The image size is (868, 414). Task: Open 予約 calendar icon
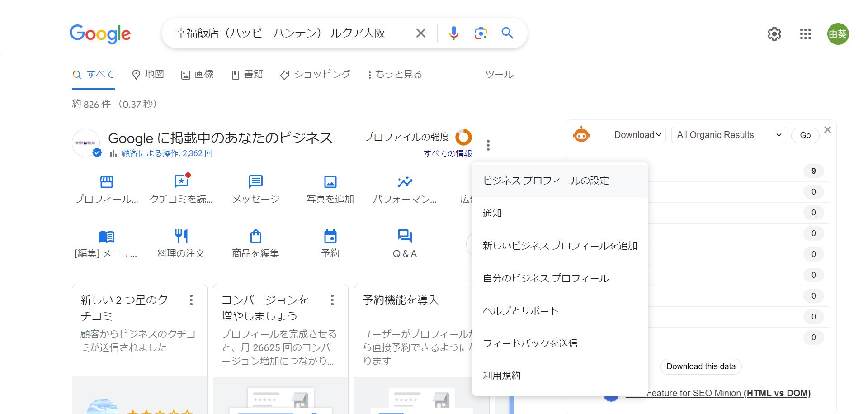point(330,236)
